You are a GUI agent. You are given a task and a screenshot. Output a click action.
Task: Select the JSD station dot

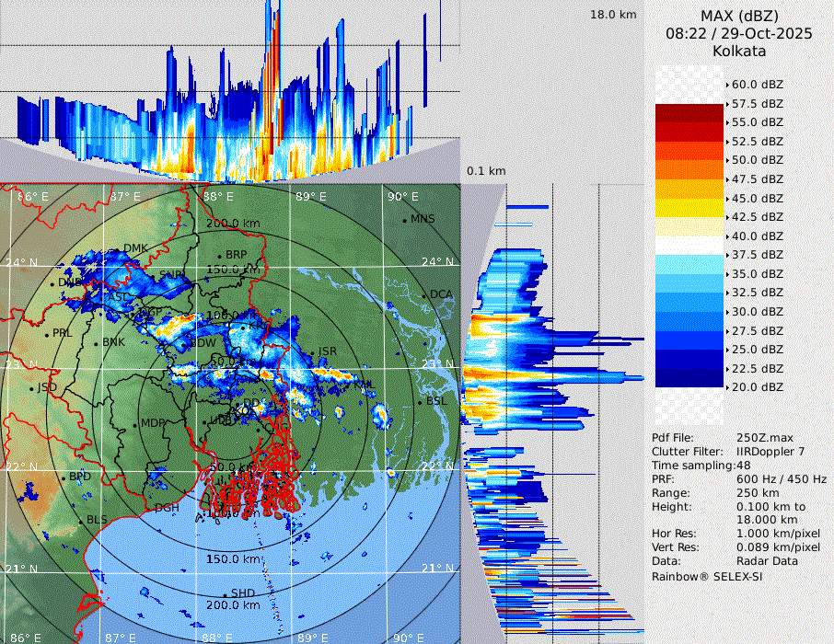[x=32, y=388]
